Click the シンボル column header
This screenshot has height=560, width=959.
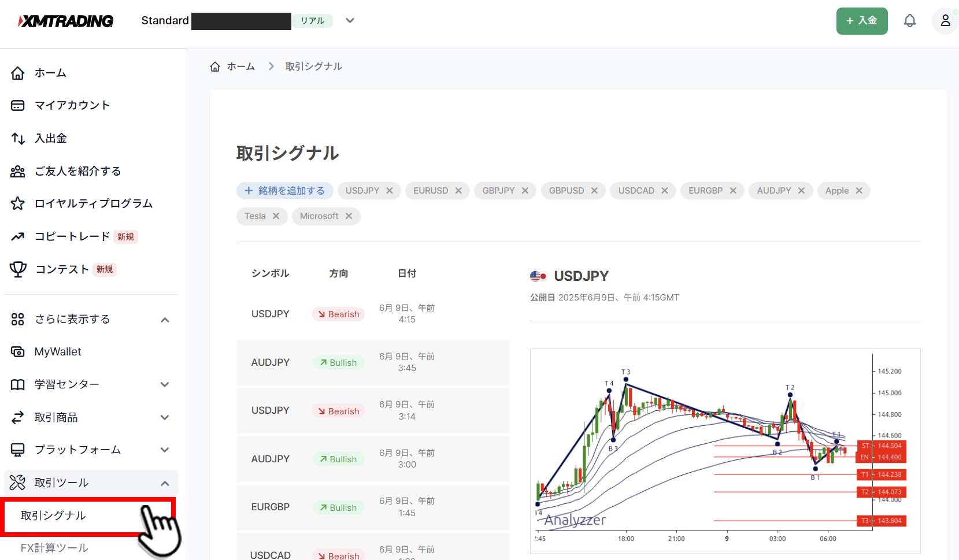pyautogui.click(x=270, y=273)
